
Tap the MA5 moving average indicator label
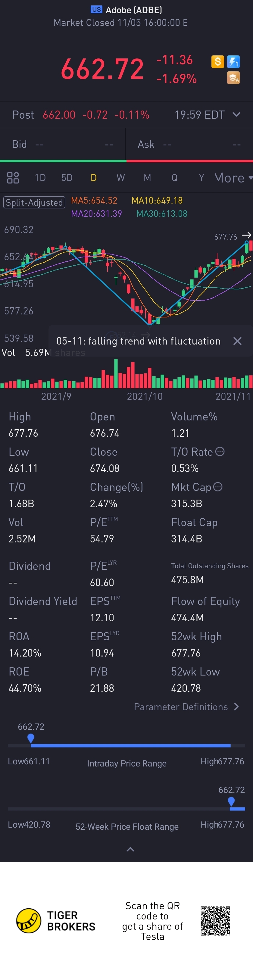pos(94,201)
